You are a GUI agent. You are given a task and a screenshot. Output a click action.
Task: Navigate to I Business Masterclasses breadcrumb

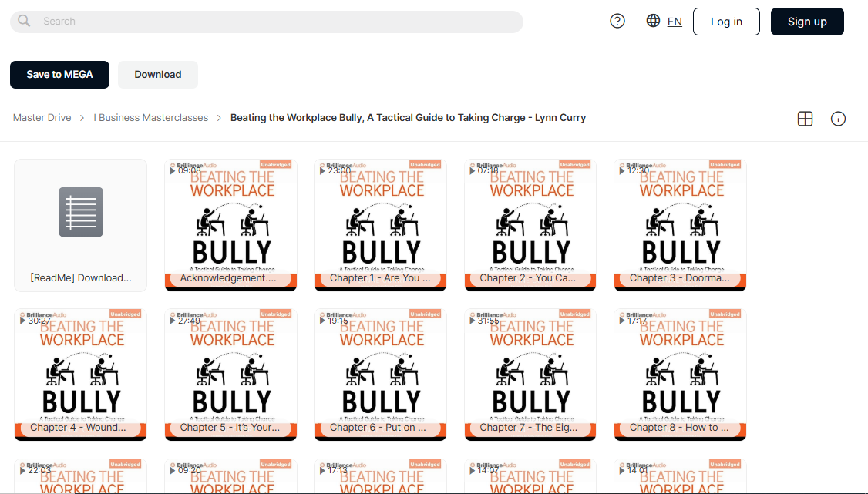point(150,118)
